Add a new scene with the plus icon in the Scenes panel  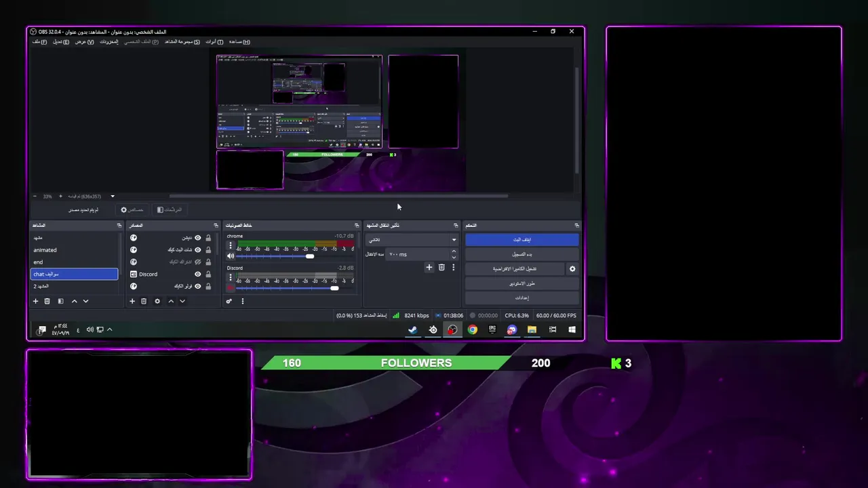click(35, 301)
